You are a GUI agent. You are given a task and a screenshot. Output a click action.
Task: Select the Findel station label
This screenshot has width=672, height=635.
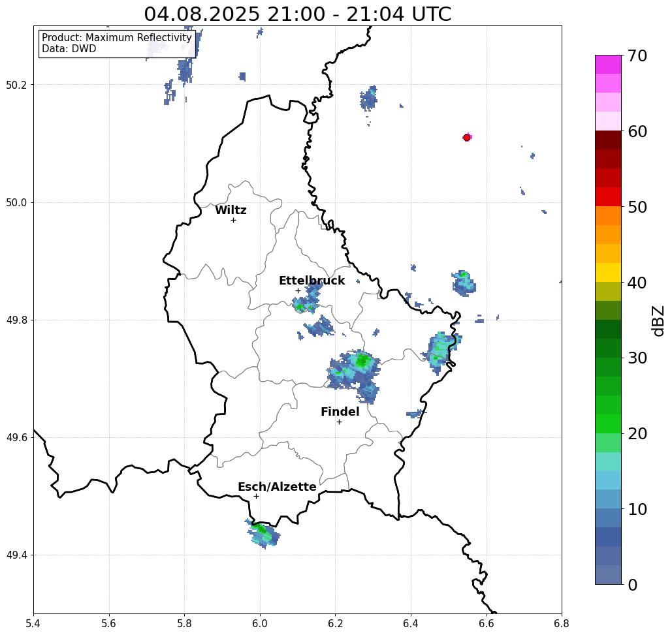(340, 412)
